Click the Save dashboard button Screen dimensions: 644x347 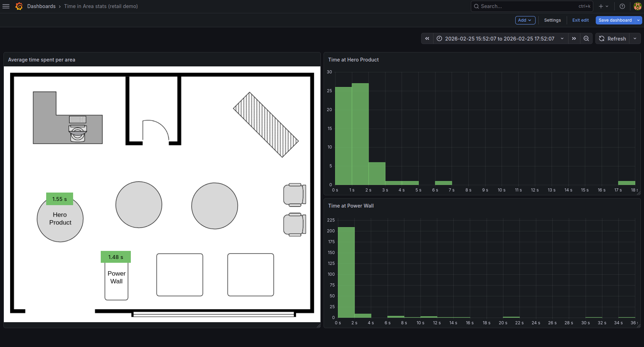point(615,20)
